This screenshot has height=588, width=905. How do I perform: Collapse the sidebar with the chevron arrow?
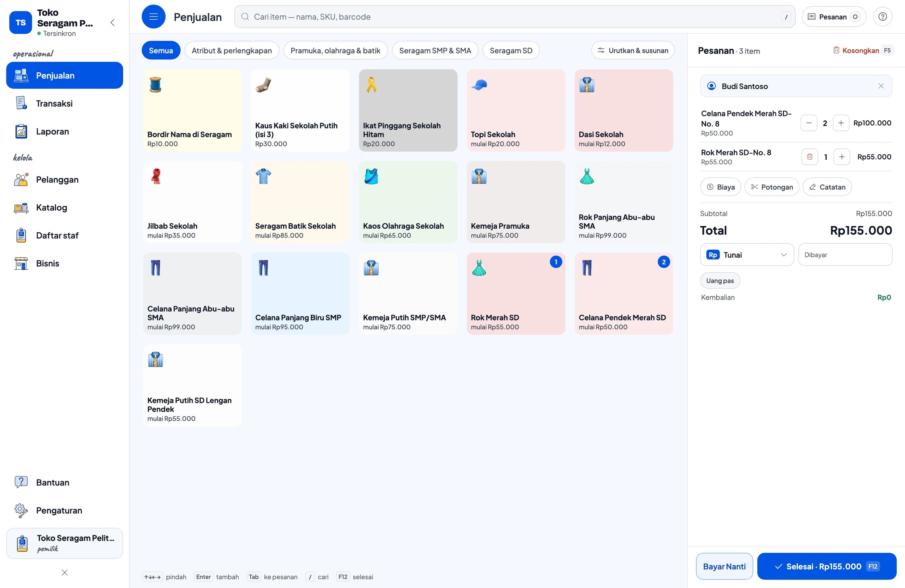click(x=112, y=22)
